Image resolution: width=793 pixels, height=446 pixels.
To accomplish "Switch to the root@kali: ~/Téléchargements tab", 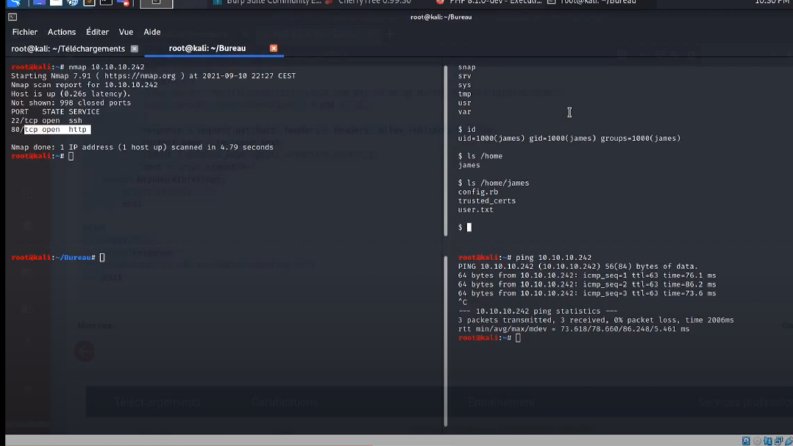I will [x=68, y=49].
